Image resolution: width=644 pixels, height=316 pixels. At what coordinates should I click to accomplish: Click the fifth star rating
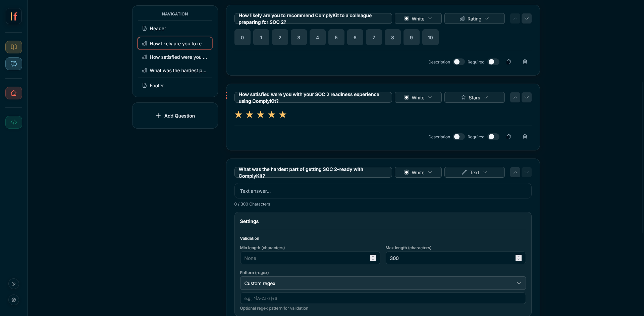pyautogui.click(x=283, y=115)
